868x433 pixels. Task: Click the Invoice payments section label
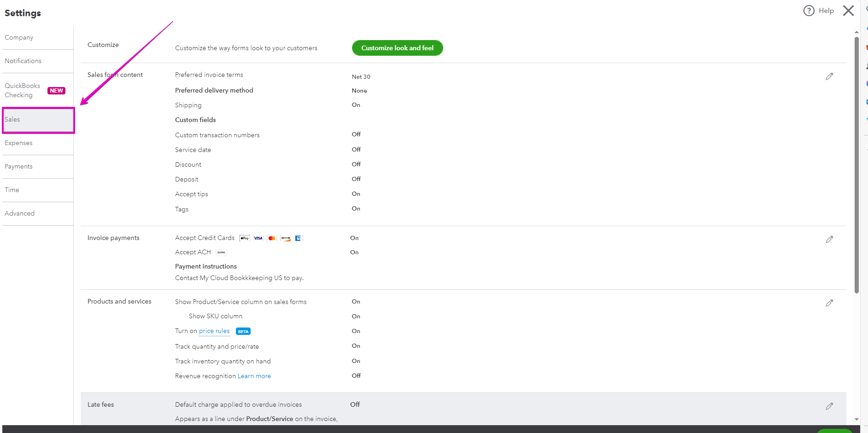pyautogui.click(x=113, y=238)
